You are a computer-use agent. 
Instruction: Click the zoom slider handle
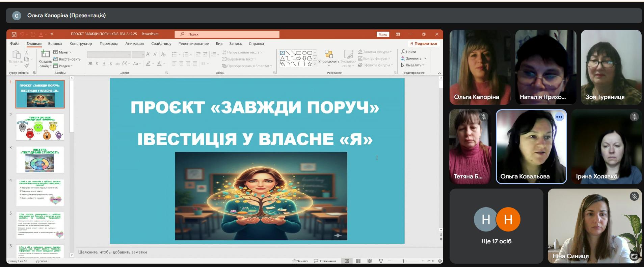403,261
